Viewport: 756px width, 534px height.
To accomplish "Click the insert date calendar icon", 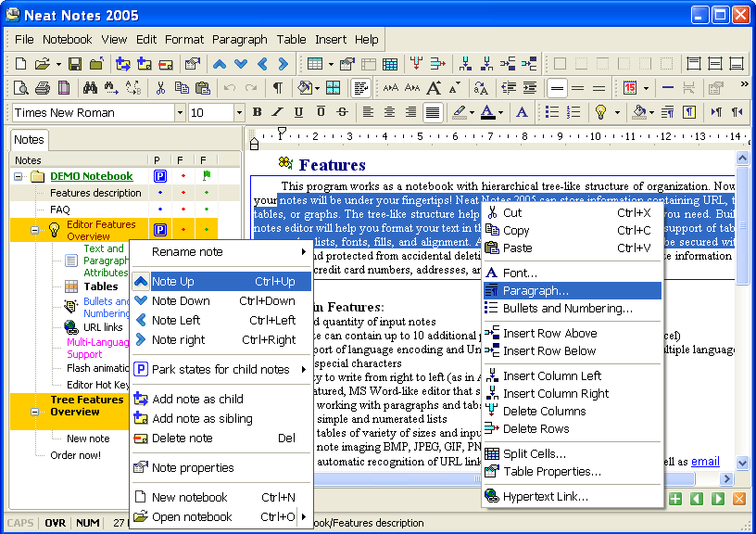I will tap(630, 88).
